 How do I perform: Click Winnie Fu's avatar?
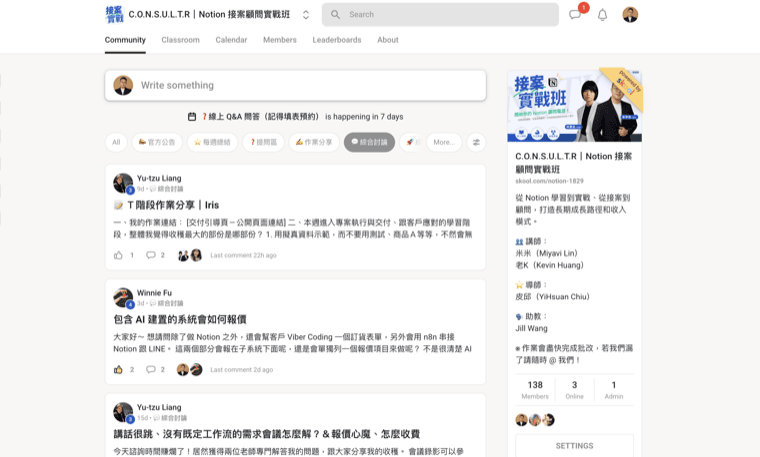[x=123, y=298]
